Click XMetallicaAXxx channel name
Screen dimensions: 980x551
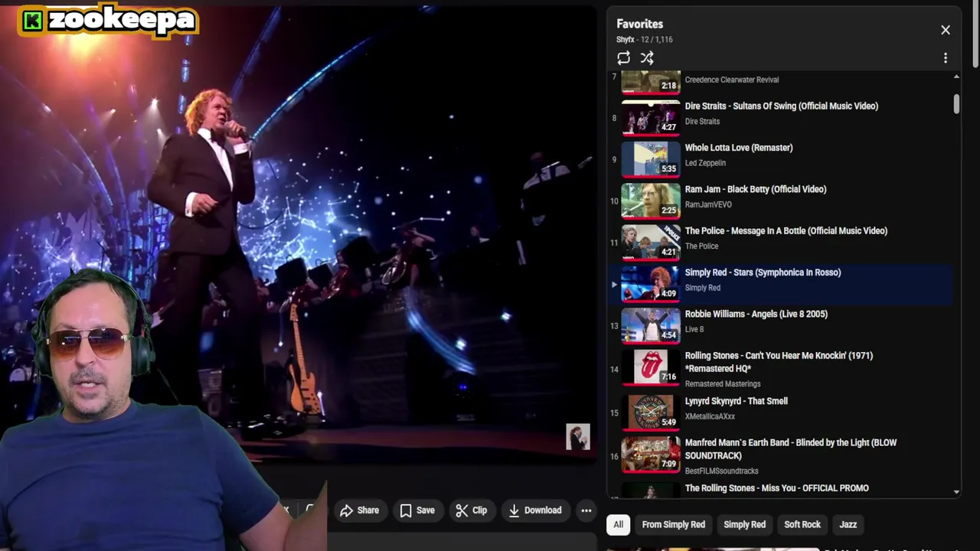pos(710,416)
